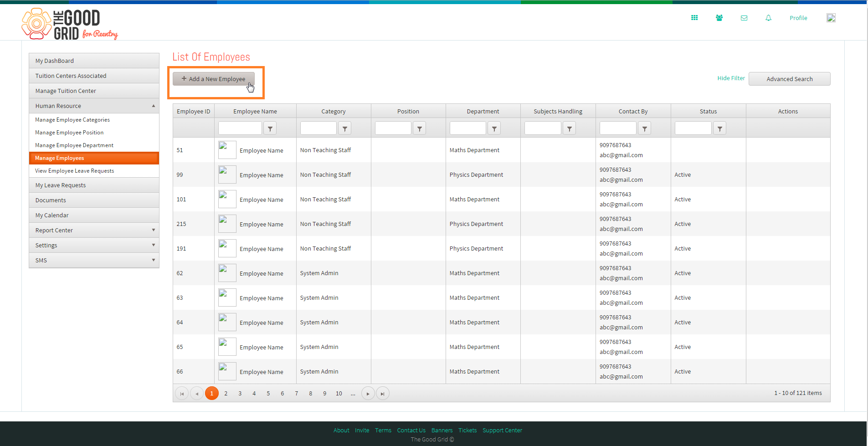
Task: Open the users group icon in header
Action: click(x=719, y=18)
